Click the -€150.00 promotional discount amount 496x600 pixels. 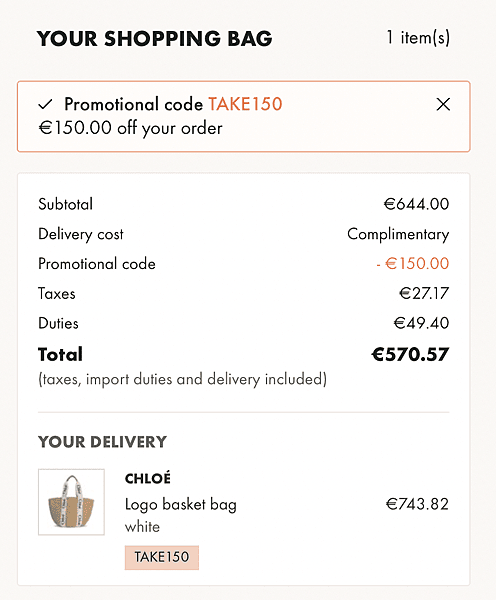coord(413,264)
